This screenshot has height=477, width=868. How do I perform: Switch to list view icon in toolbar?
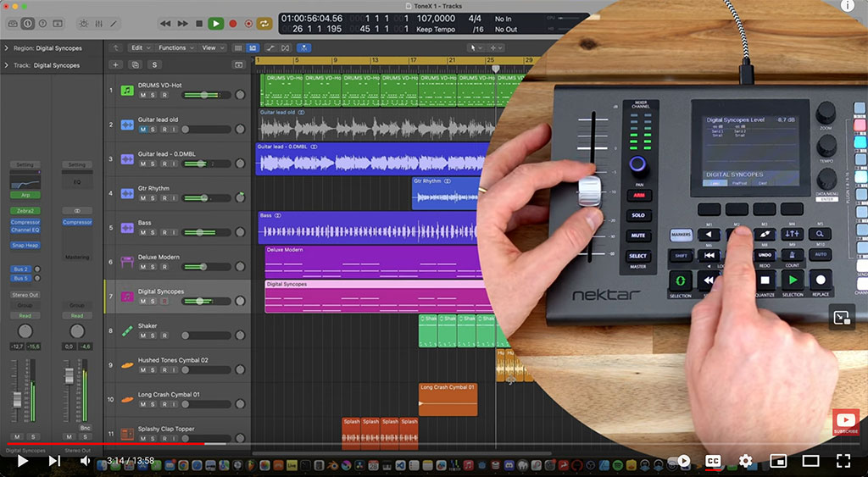(238, 48)
